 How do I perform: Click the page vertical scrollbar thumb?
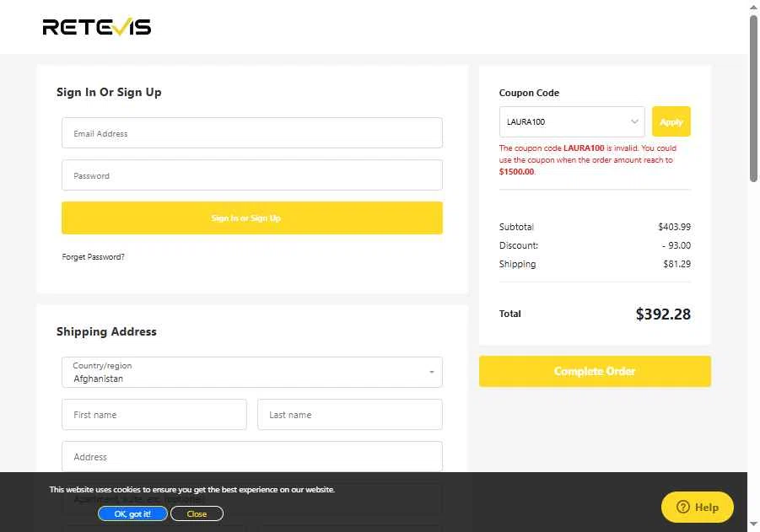753,99
